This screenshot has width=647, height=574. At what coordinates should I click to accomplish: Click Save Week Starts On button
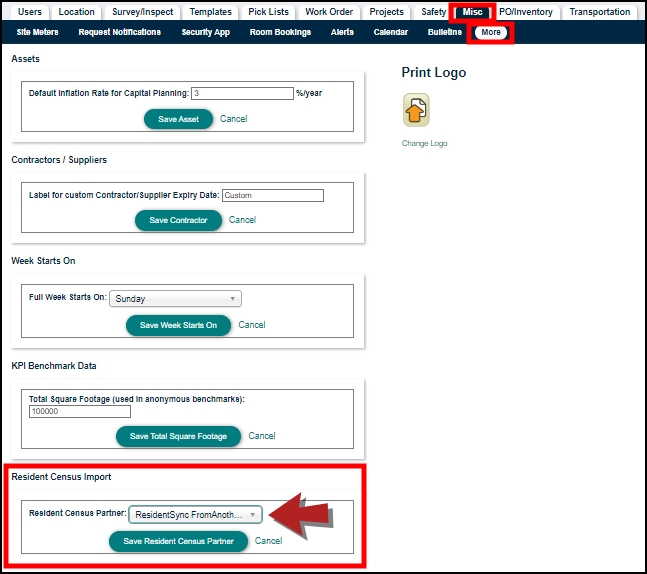[x=178, y=325]
